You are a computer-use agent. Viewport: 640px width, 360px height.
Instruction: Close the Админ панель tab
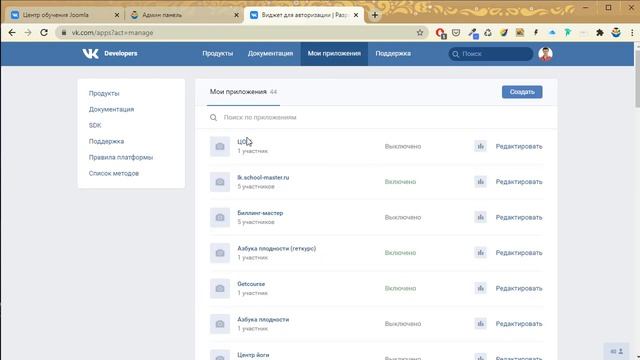point(236,15)
